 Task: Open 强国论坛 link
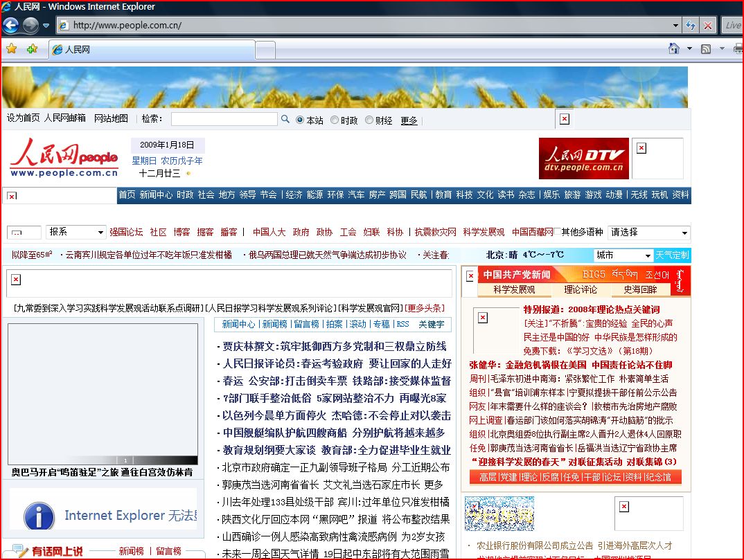(x=126, y=232)
